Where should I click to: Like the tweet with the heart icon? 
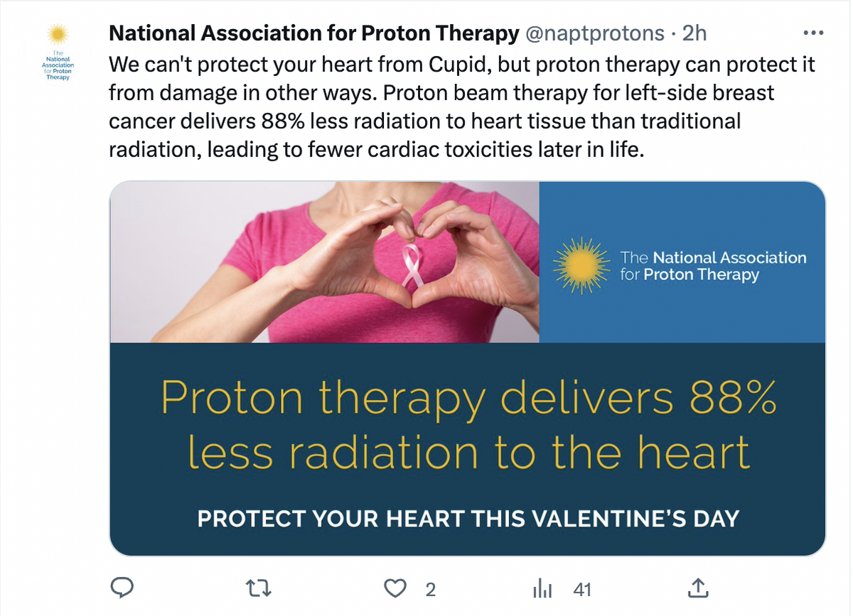395,588
